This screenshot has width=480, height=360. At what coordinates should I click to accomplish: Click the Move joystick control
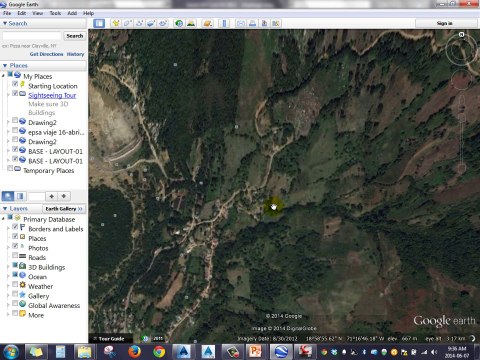click(x=461, y=80)
